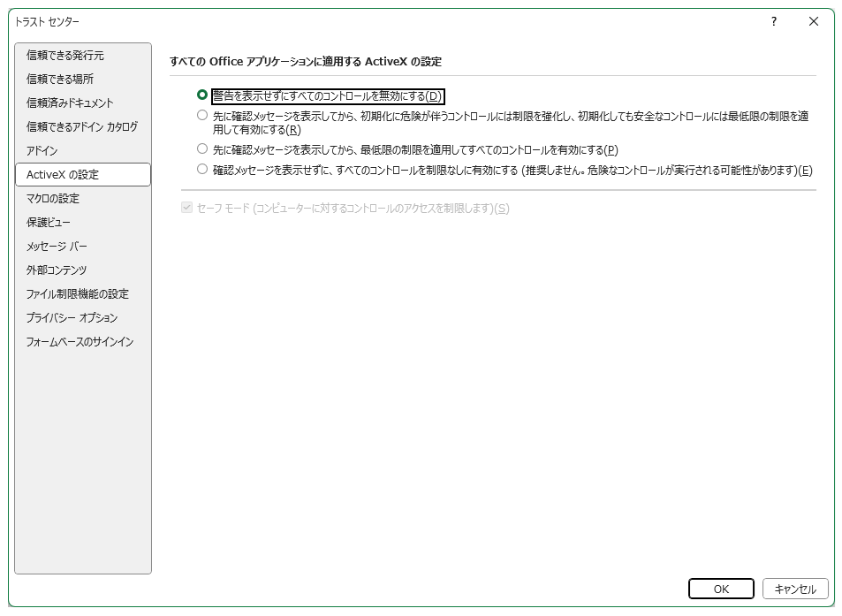Select 信頼済みドキュメント in sidebar
The image size is (842, 616).
(x=70, y=103)
